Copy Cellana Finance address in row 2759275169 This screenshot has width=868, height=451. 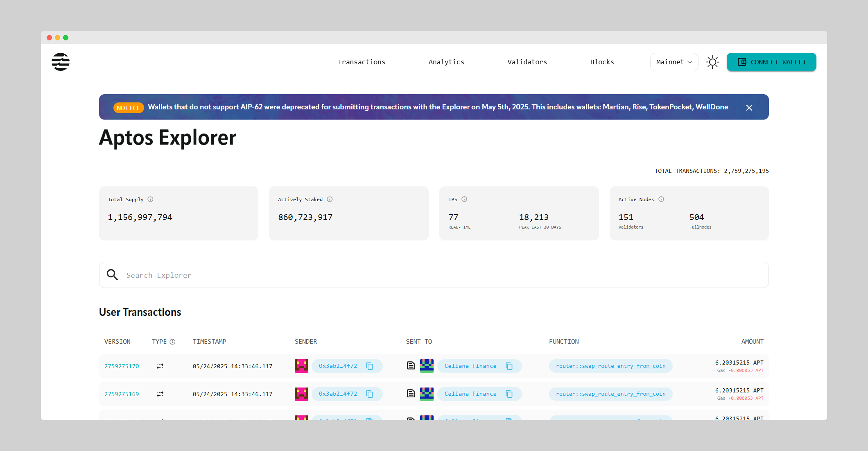pyautogui.click(x=509, y=394)
